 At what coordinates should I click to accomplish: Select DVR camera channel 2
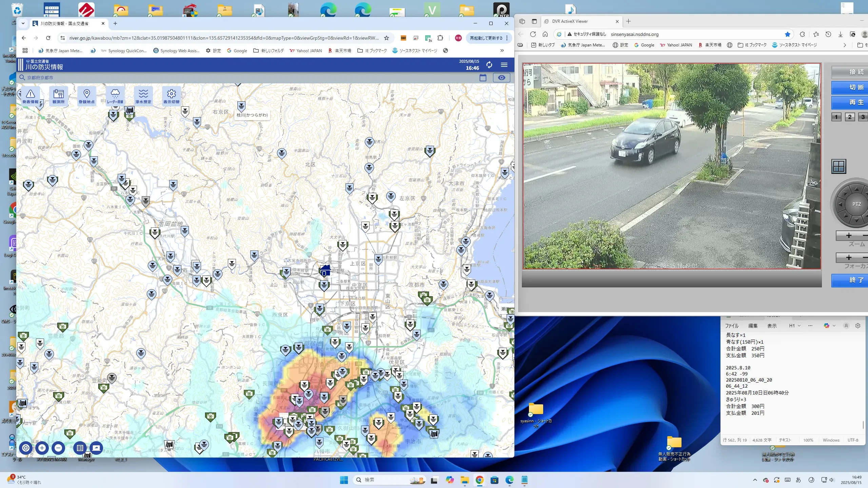pos(849,117)
